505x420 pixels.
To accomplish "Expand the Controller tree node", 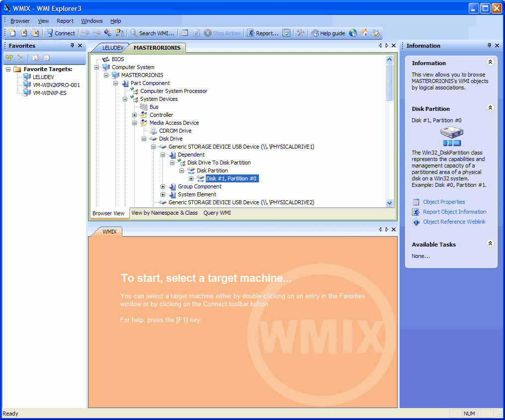I will click(134, 115).
